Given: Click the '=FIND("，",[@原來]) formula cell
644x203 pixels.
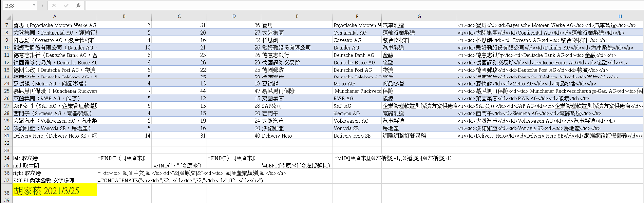Looking at the screenshot, I should coord(179,165).
